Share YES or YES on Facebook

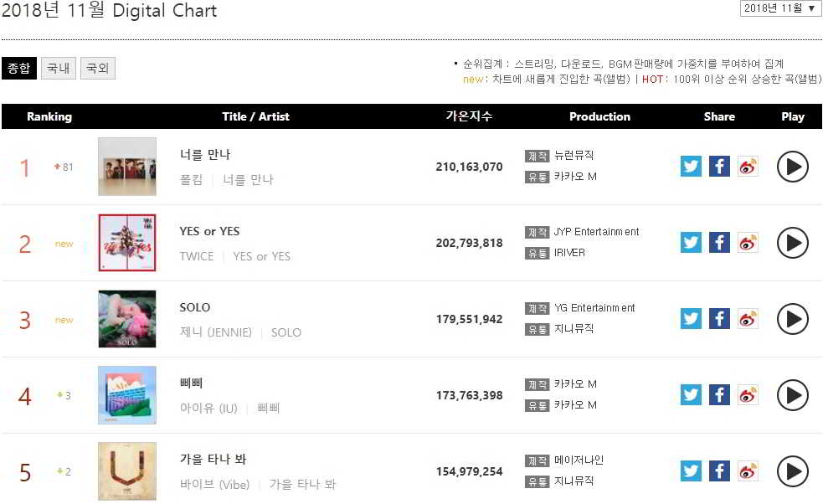[x=719, y=242]
